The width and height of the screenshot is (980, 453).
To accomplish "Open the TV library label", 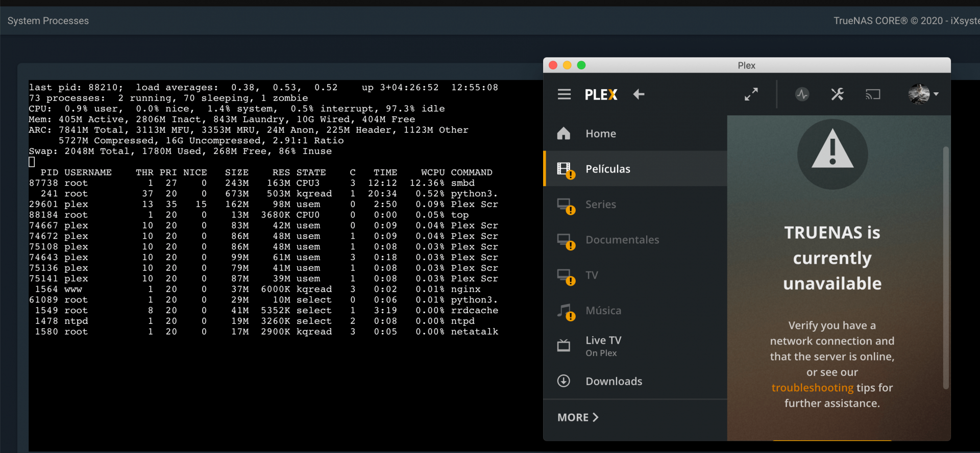I will tap(592, 275).
